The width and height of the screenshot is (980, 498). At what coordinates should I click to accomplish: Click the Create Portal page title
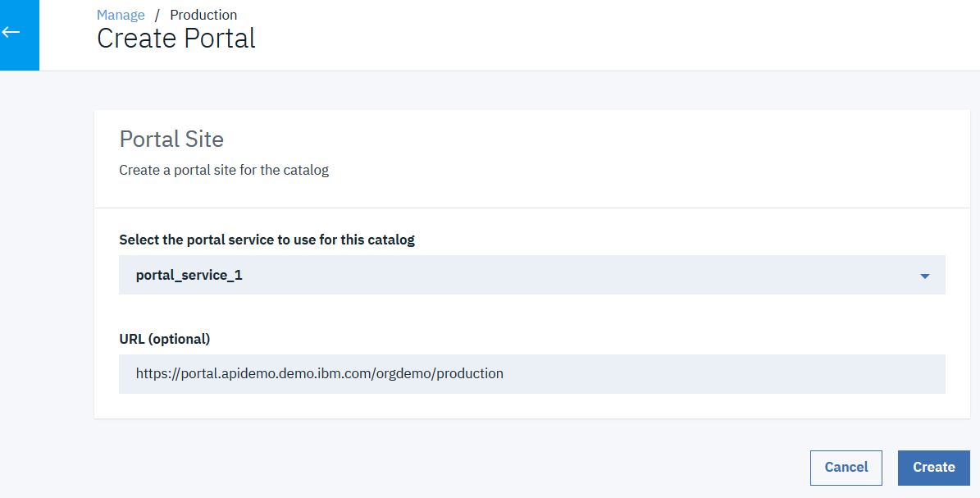(x=175, y=38)
